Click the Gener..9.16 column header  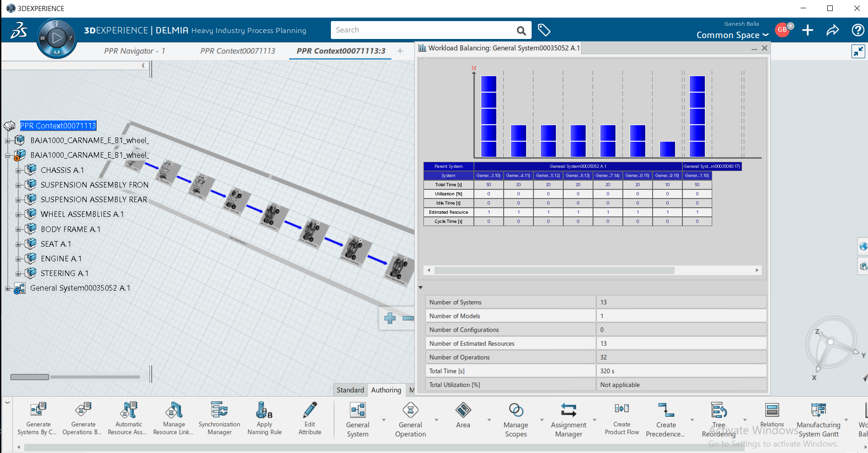point(667,176)
